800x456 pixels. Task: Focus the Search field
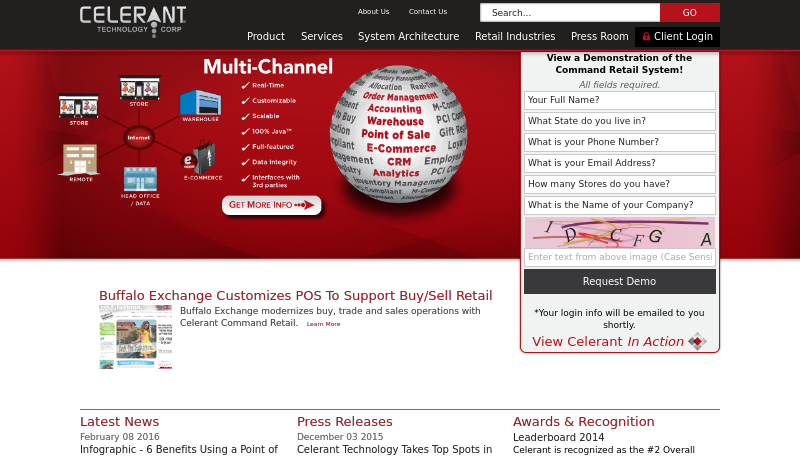[570, 13]
